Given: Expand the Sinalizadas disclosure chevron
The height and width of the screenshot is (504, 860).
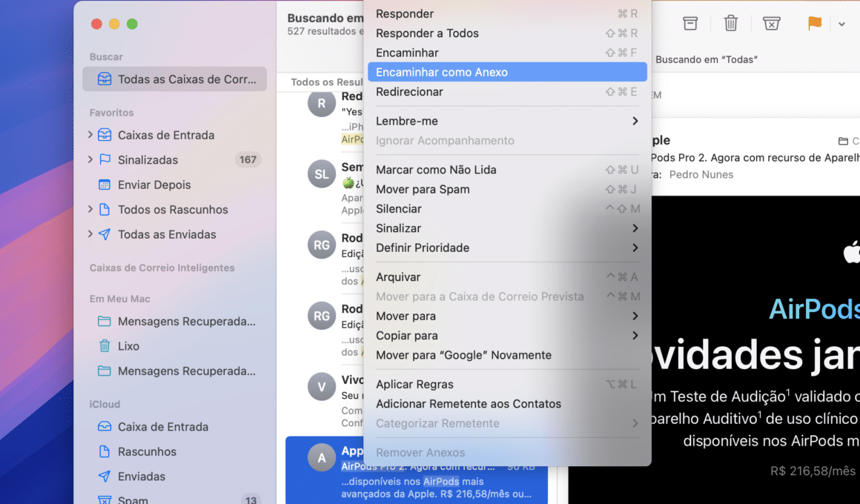Looking at the screenshot, I should click(x=90, y=159).
